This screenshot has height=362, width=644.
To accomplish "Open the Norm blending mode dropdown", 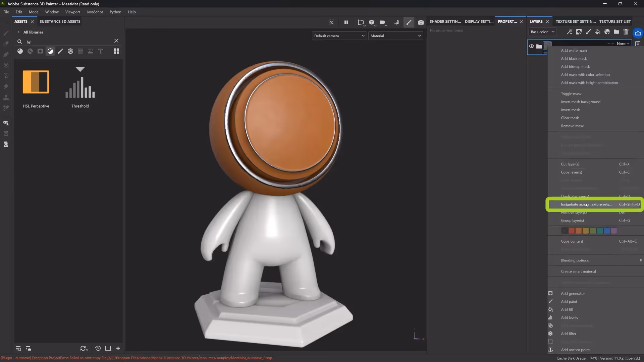I will pos(623,44).
